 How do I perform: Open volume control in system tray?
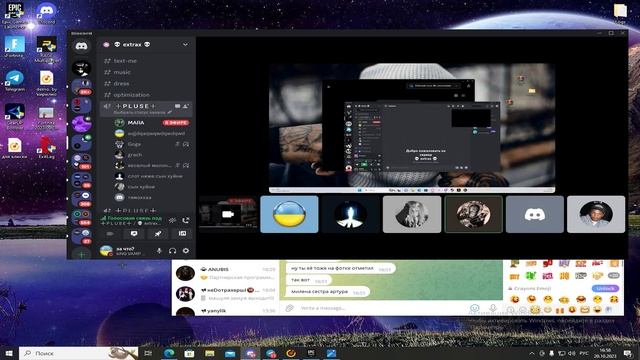(x=571, y=353)
